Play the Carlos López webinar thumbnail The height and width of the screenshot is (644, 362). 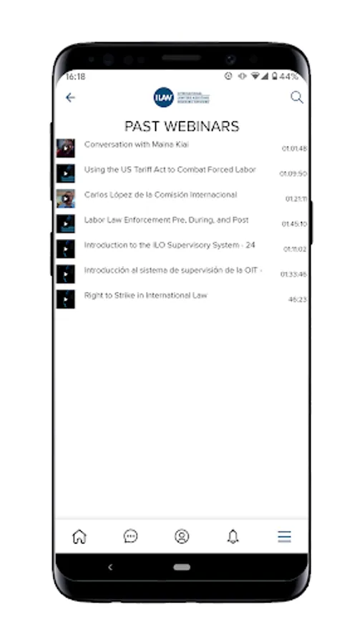pos(66,198)
